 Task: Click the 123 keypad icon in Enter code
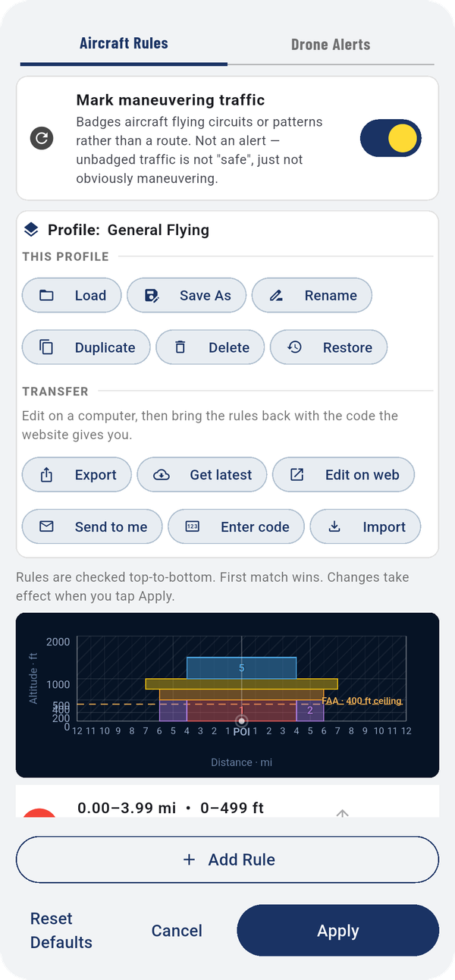192,526
